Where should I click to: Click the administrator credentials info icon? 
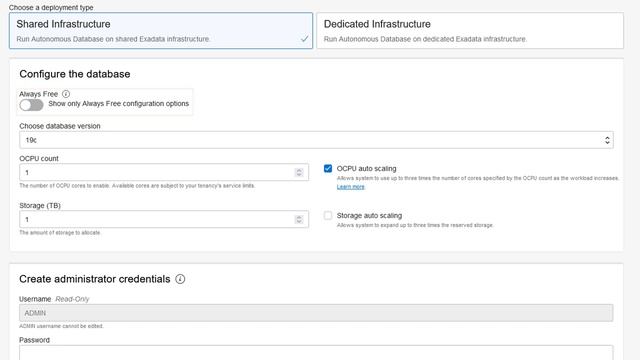click(180, 279)
